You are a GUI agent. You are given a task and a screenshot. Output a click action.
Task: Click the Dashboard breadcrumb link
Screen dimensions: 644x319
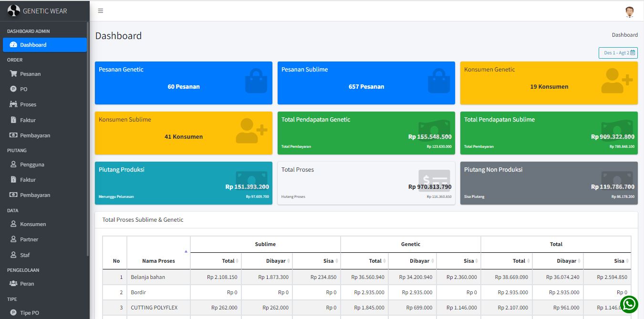tap(624, 35)
